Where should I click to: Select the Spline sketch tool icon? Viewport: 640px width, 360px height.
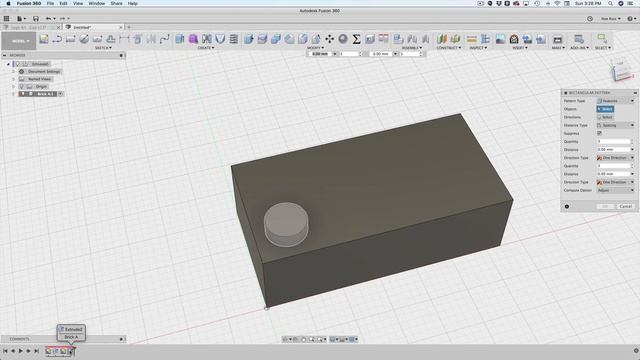164,39
